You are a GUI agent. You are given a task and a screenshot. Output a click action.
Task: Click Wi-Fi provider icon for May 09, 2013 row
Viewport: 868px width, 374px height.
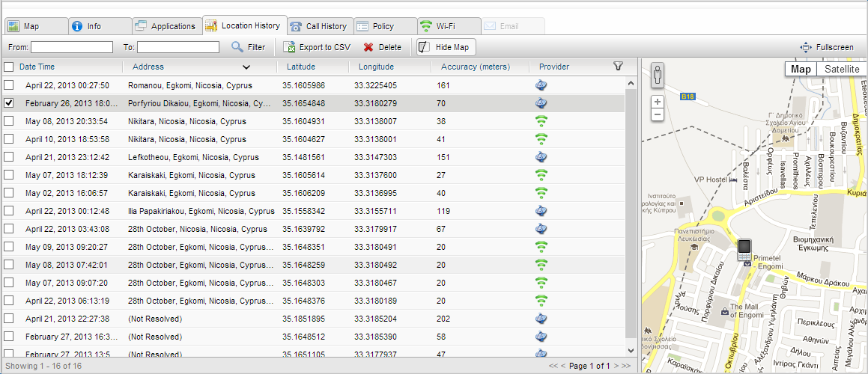pyautogui.click(x=541, y=247)
